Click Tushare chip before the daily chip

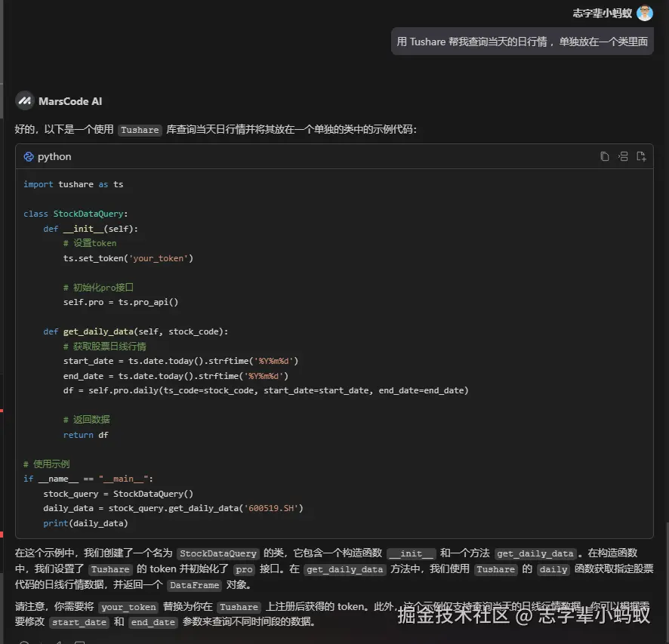[496, 569]
